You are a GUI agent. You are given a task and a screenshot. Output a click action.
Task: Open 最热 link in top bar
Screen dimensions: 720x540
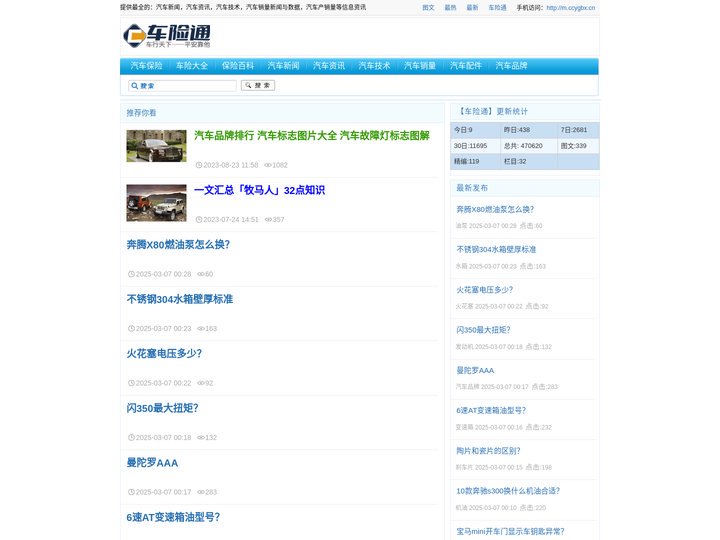450,8
